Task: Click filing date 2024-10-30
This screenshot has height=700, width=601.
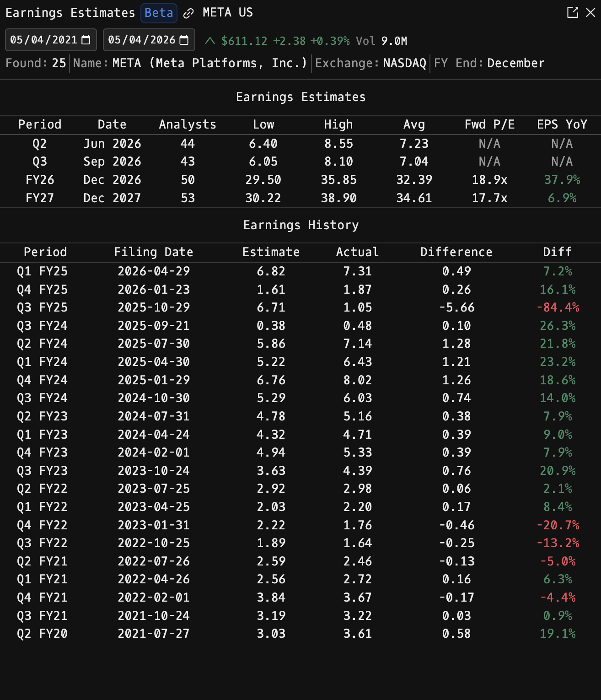Action: point(154,398)
